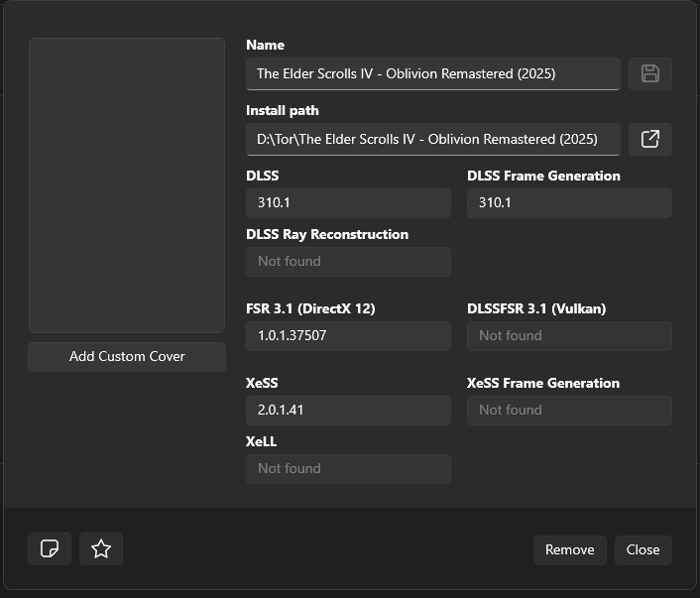The image size is (700, 598).
Task: Focus the Name text field
Action: coord(433,73)
